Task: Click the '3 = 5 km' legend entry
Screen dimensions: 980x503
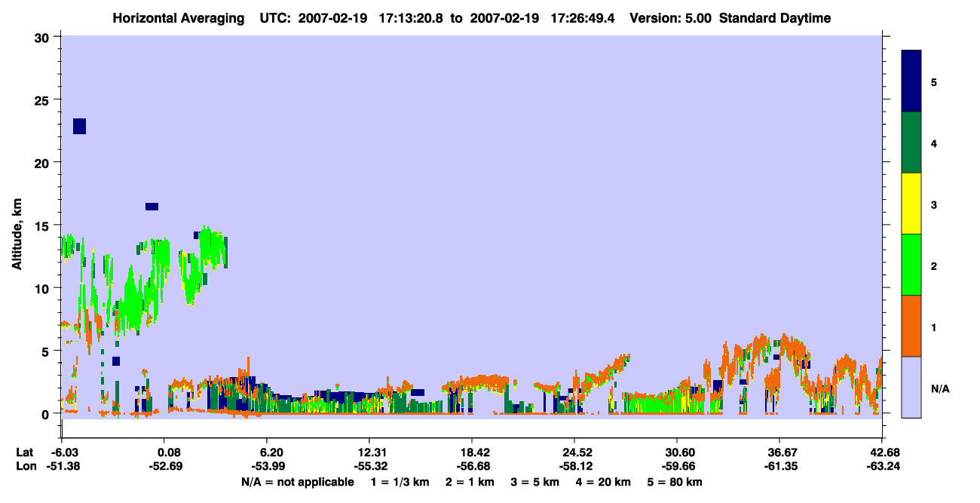Action: coord(535,482)
